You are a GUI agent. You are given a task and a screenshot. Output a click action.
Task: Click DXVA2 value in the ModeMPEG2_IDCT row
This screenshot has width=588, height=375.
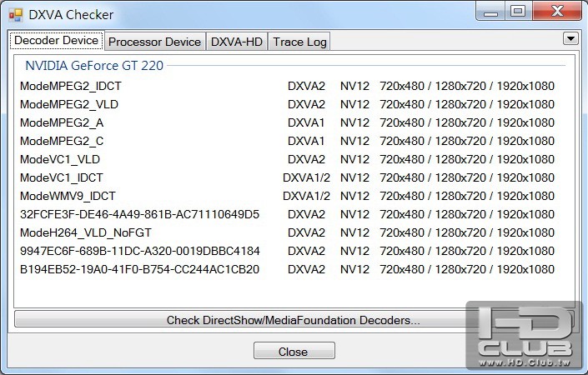pyautogui.click(x=306, y=86)
